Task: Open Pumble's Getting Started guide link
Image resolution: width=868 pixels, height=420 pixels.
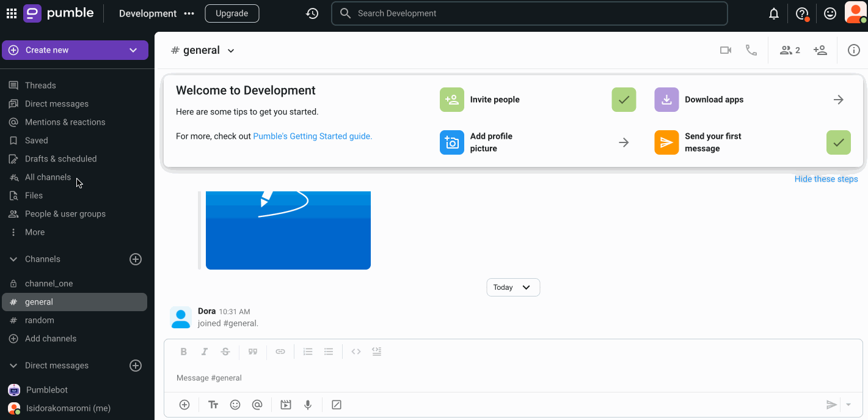Action: tap(313, 136)
